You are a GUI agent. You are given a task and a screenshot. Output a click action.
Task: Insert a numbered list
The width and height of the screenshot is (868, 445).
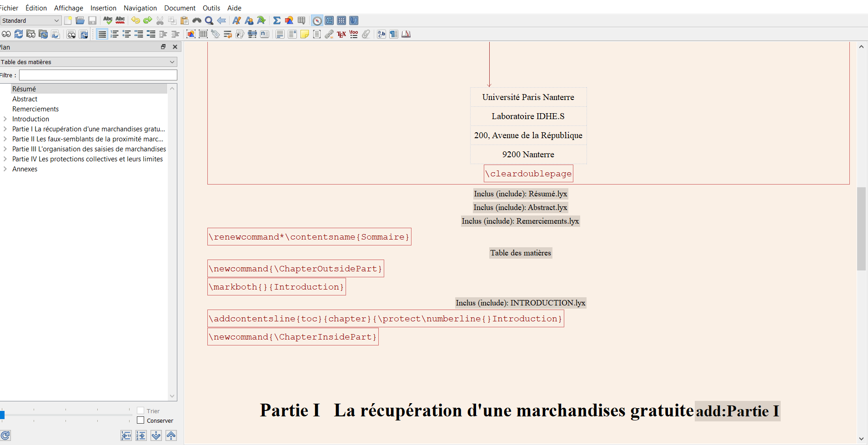point(115,34)
